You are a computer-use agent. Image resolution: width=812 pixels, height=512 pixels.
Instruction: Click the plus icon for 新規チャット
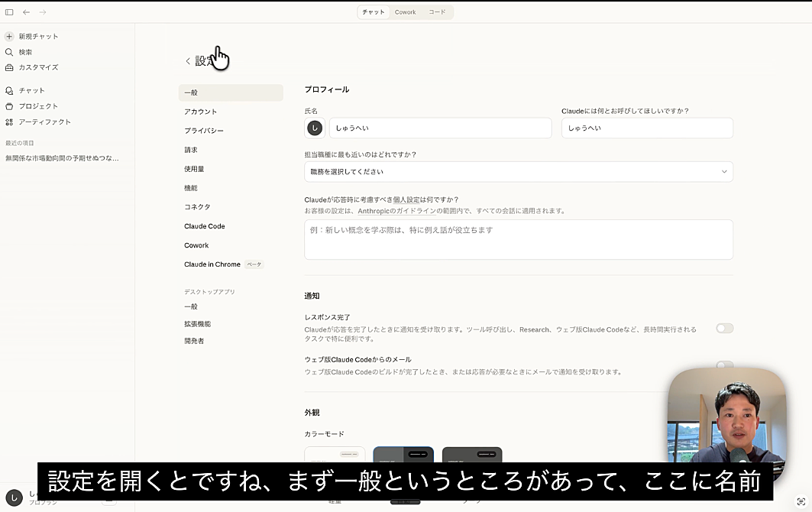point(9,37)
